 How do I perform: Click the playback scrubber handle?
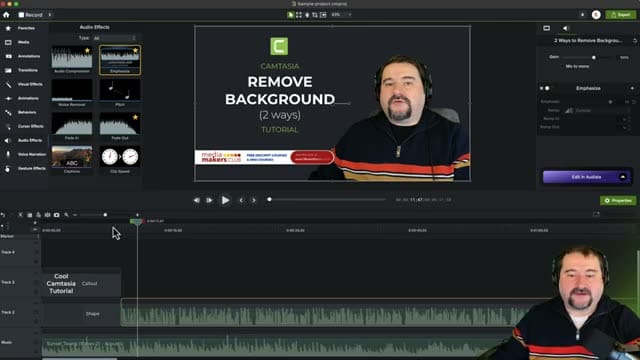click(x=269, y=200)
